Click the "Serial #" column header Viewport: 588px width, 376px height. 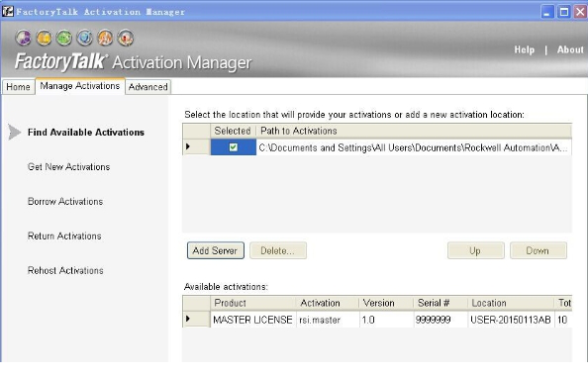click(441, 303)
